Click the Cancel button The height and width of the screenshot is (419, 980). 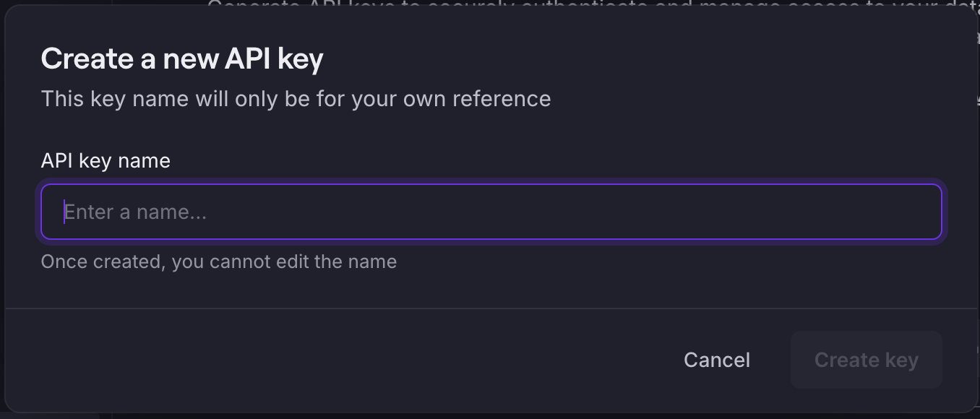point(716,360)
